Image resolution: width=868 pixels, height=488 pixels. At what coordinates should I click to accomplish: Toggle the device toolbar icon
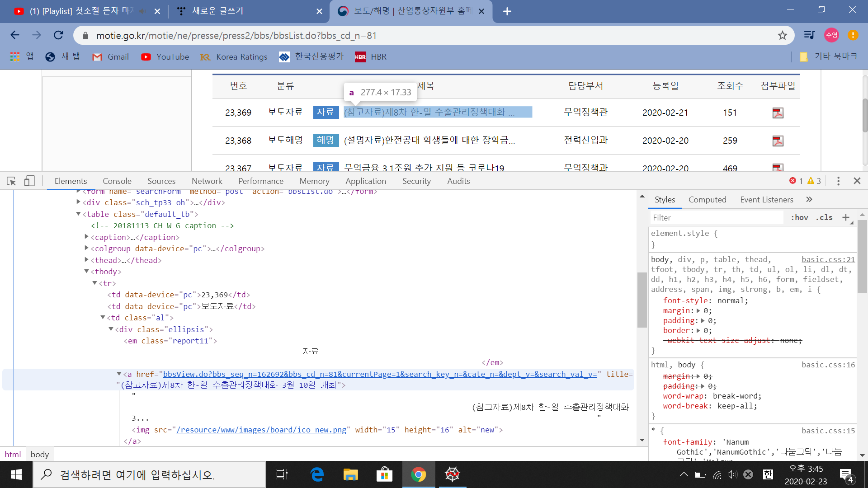pyautogui.click(x=29, y=181)
